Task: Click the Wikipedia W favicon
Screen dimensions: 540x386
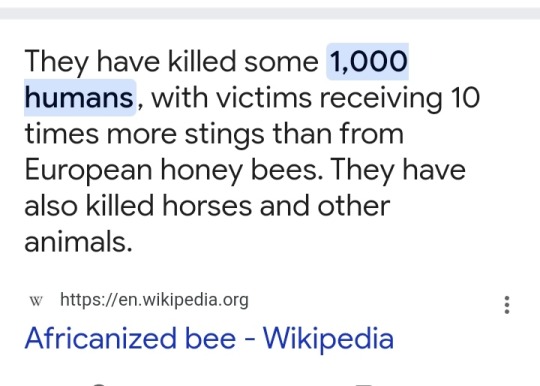Action: coord(36,301)
